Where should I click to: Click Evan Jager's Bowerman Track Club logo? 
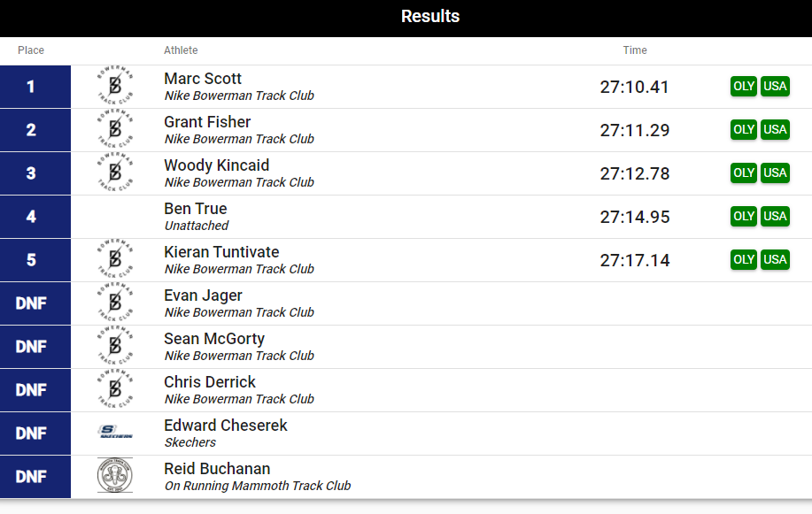115,303
